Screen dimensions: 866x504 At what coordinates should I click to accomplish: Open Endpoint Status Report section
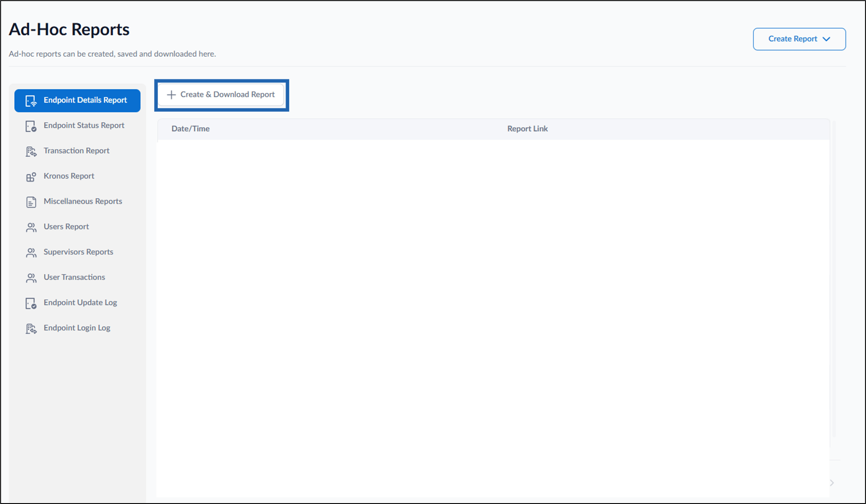[x=77, y=125]
